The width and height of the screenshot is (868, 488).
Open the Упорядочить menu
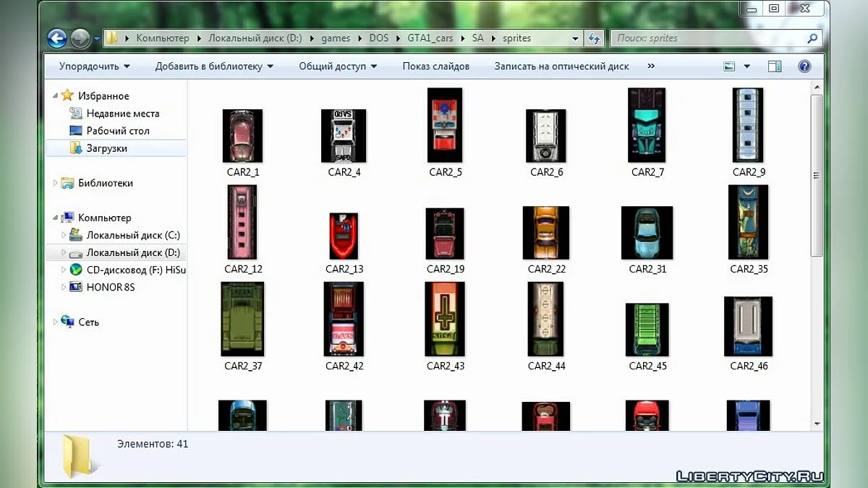tap(94, 66)
